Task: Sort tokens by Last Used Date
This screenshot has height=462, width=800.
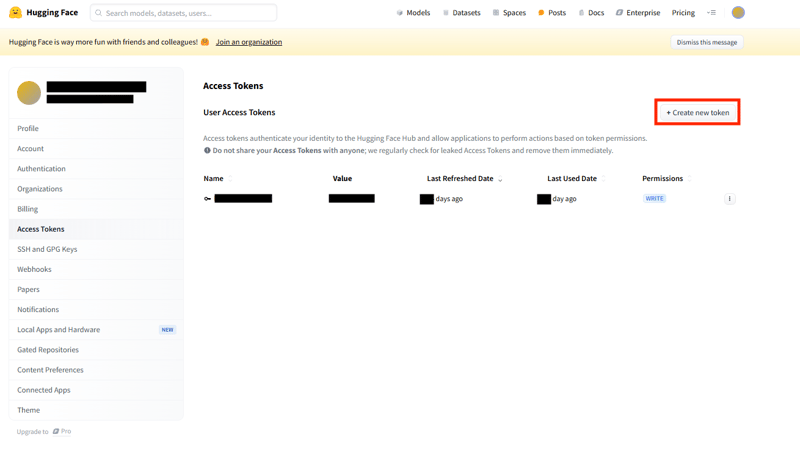Action: pyautogui.click(x=573, y=179)
